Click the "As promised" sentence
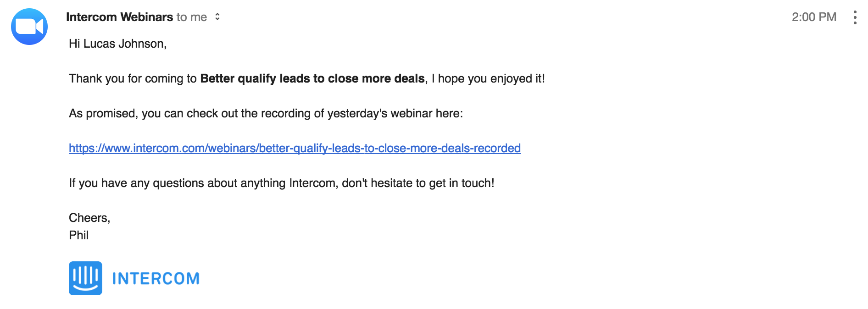 click(x=266, y=113)
